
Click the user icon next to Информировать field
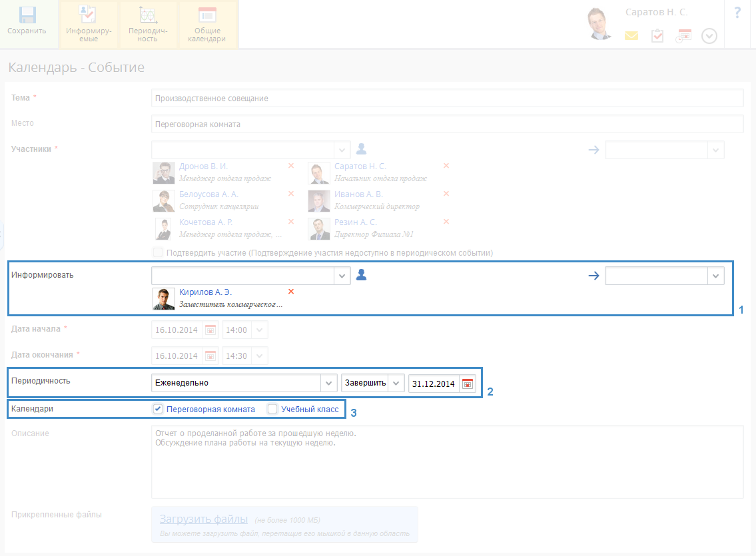pos(361,275)
